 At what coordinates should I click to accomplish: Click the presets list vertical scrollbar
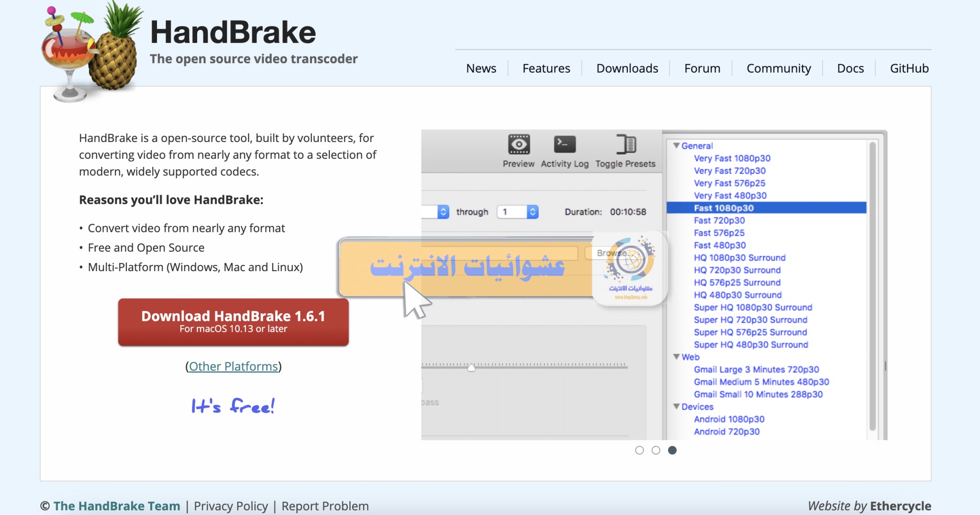click(x=872, y=287)
